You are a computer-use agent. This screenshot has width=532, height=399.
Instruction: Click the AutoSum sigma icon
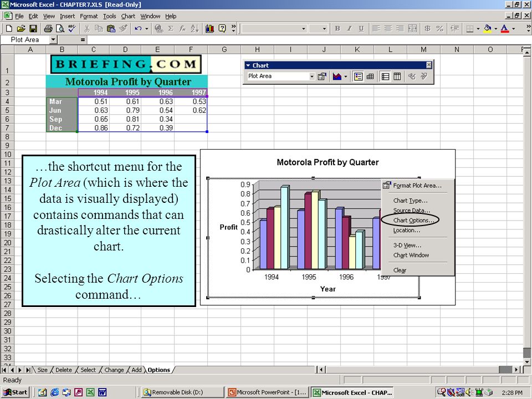pos(171,28)
